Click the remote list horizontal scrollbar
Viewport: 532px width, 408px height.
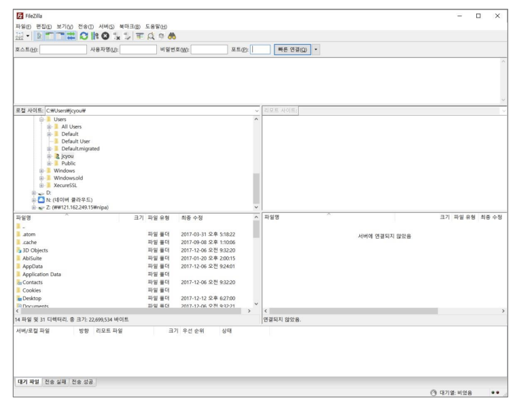pyautogui.click(x=353, y=311)
